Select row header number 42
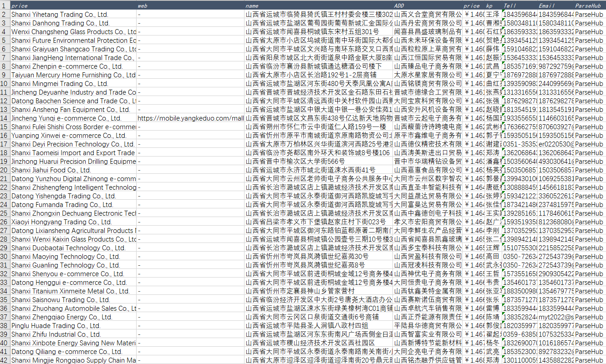This screenshot has height=364, width=606. [x=5, y=360]
